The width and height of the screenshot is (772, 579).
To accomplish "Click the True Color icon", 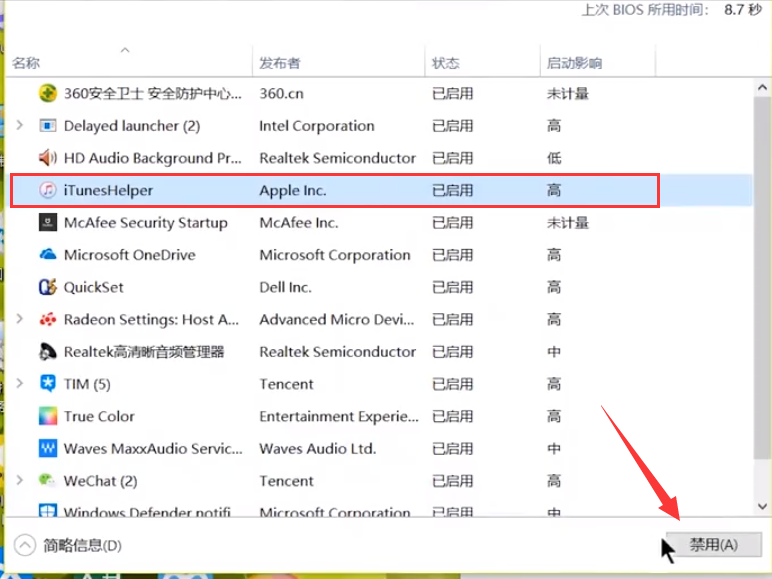I will [x=47, y=416].
